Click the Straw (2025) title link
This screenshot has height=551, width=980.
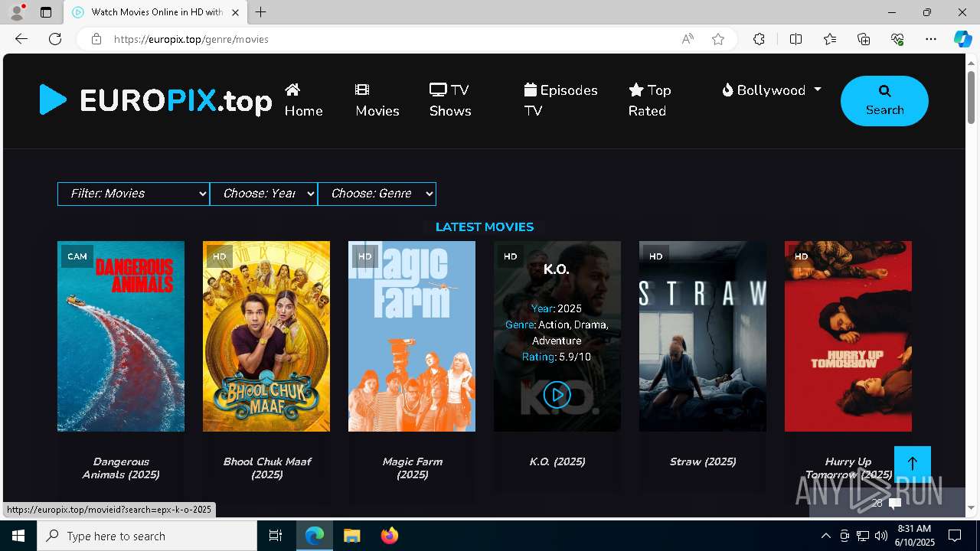(703, 461)
